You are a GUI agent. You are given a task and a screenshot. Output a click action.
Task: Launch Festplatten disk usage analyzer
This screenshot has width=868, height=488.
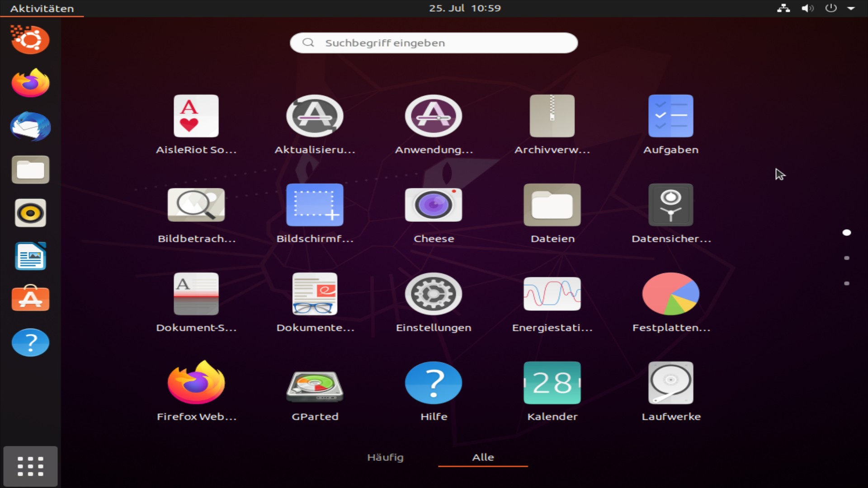coord(670,295)
